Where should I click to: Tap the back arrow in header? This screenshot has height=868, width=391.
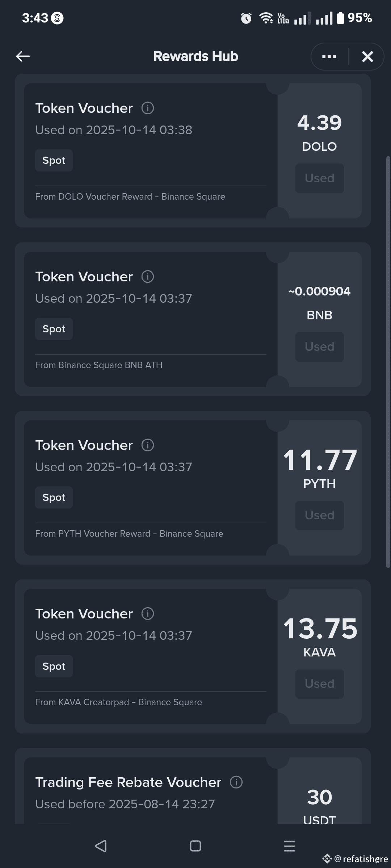tap(23, 56)
